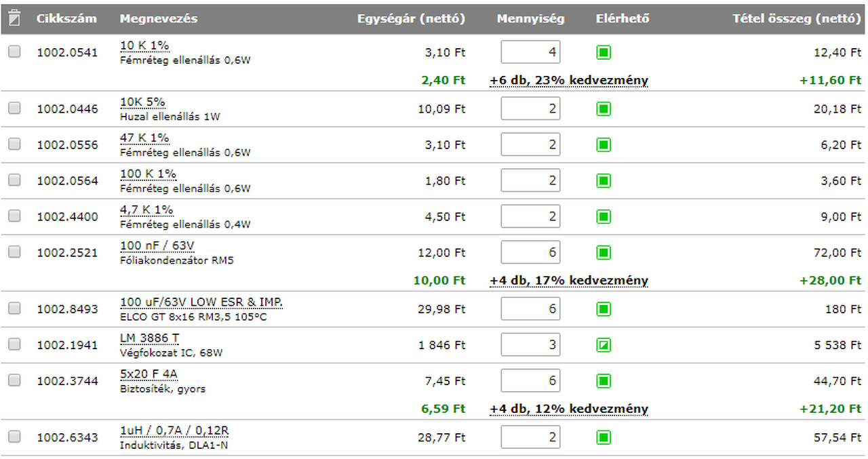
Task: Check the box next to item 1002.8493
Action: tap(14, 308)
